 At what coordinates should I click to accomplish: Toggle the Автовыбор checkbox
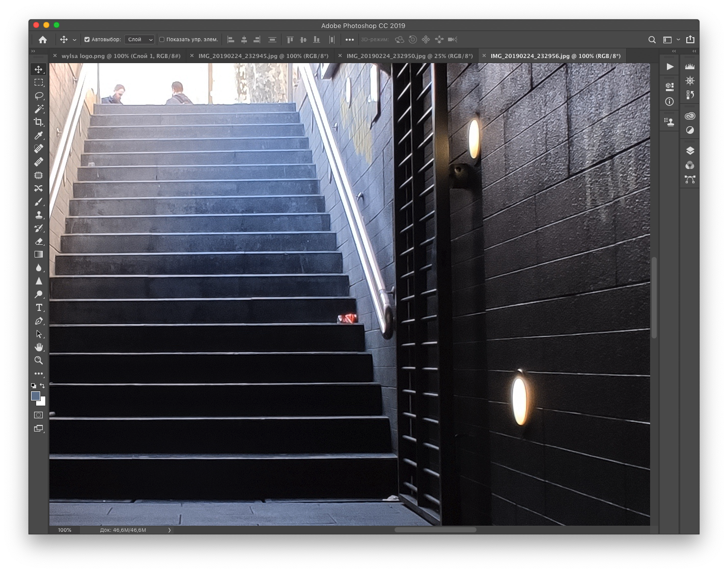pos(87,40)
